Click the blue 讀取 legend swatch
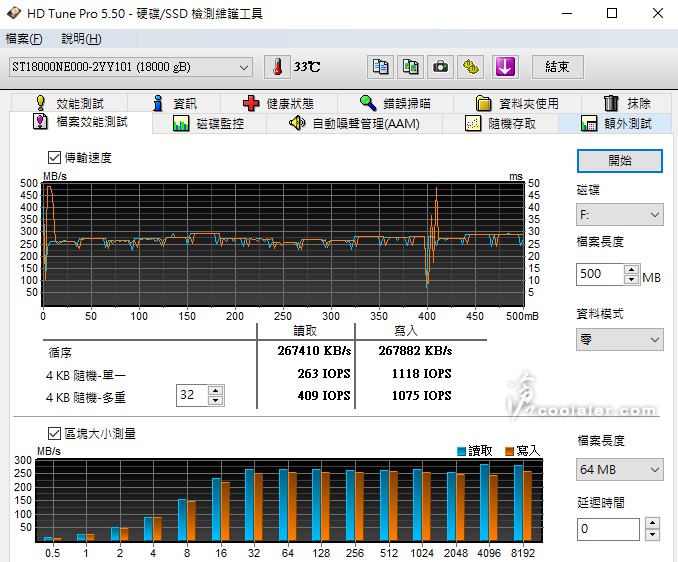 point(461,451)
